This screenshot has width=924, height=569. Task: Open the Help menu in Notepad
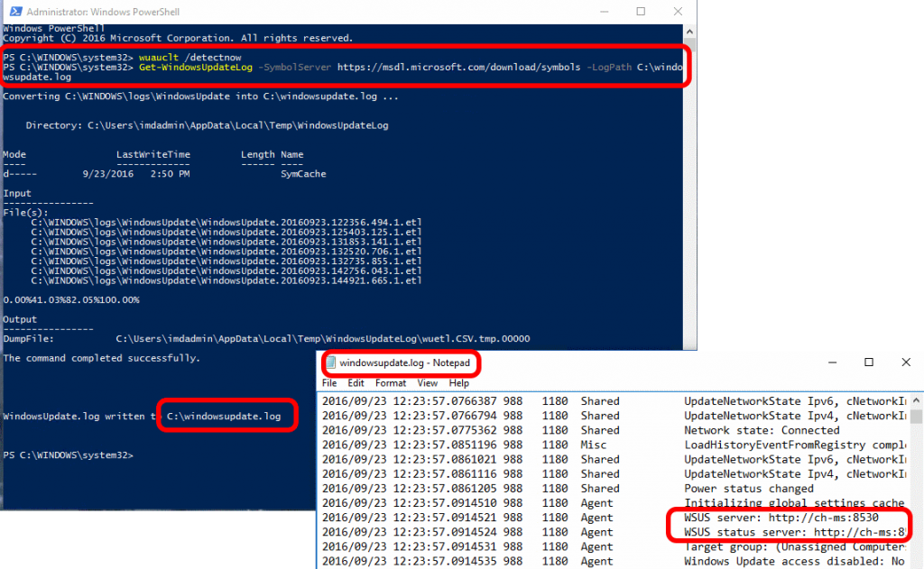pos(460,382)
